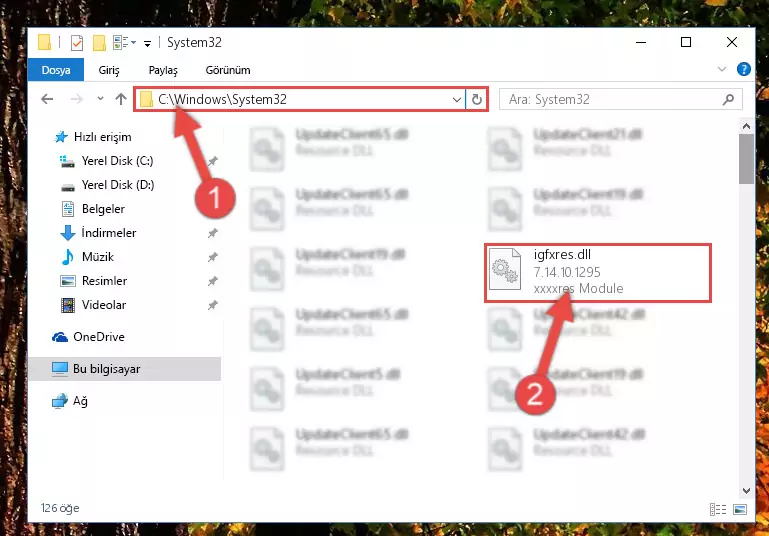Click the Müzik note icon
Screen dimensions: 769x536
[x=68, y=257]
